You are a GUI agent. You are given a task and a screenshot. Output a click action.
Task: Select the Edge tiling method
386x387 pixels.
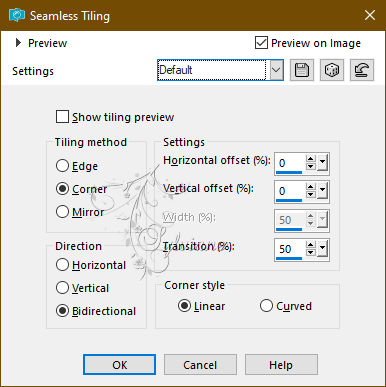pyautogui.click(x=62, y=166)
